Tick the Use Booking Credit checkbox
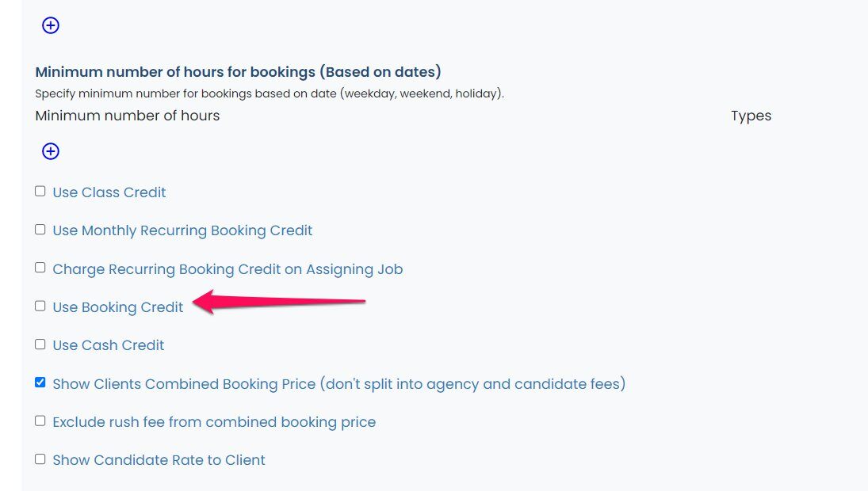The image size is (868, 491). 40,306
